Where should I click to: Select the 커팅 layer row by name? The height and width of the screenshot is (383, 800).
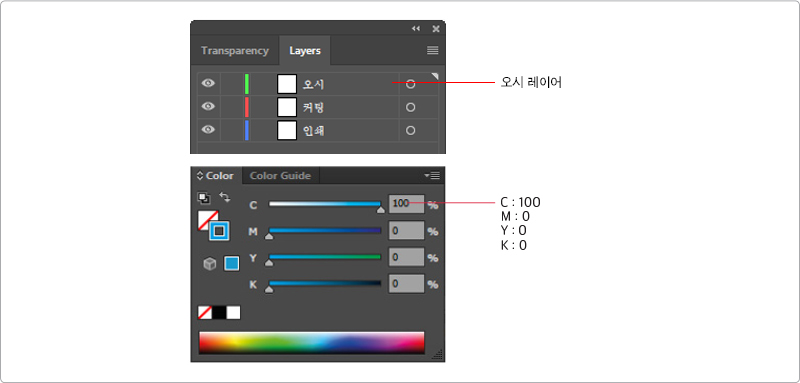314,108
